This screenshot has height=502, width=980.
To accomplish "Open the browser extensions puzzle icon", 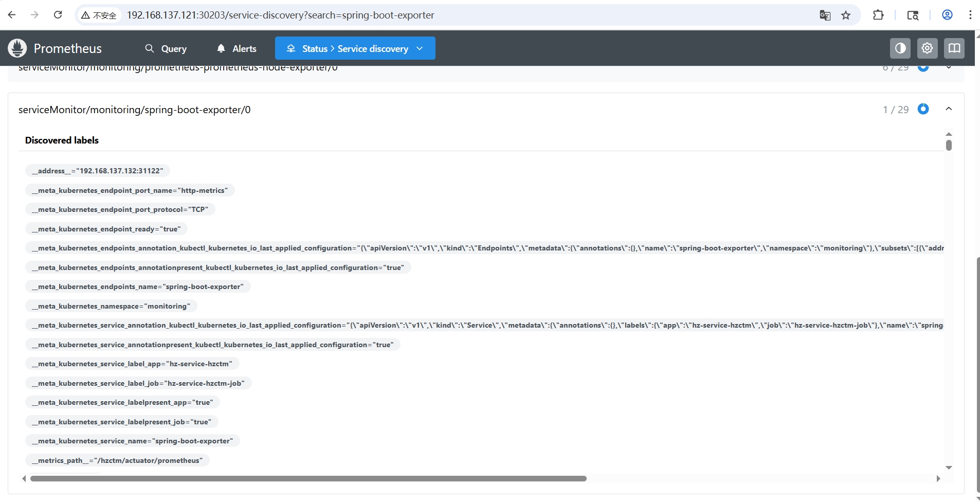I will [x=878, y=15].
